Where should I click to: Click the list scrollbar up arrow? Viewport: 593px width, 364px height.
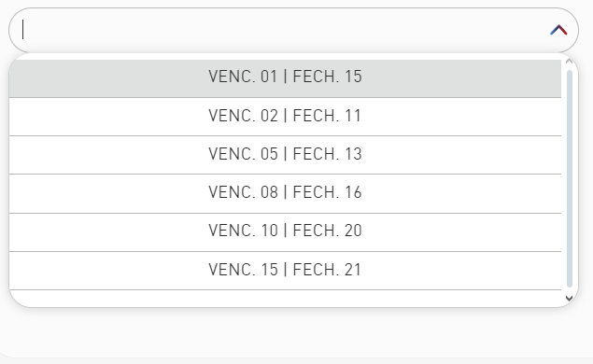(569, 62)
